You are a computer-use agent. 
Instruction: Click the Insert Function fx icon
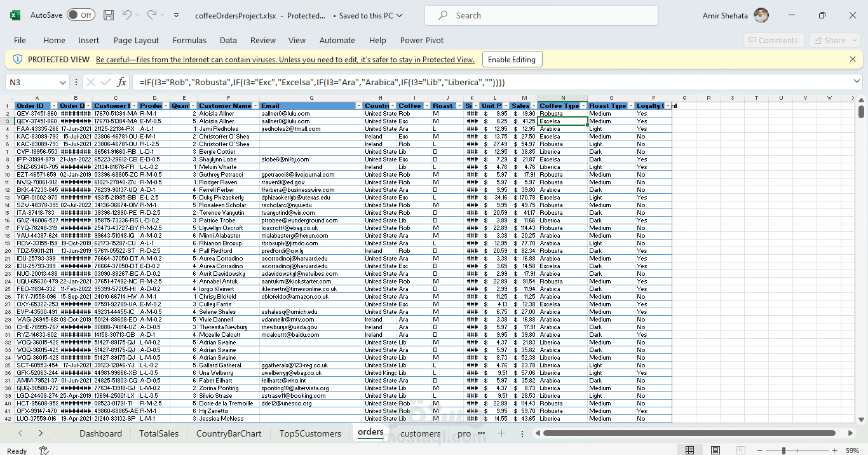click(x=121, y=83)
